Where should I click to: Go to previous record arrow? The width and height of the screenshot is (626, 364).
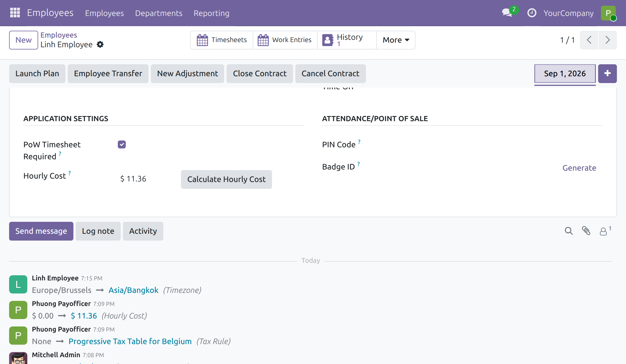589,40
